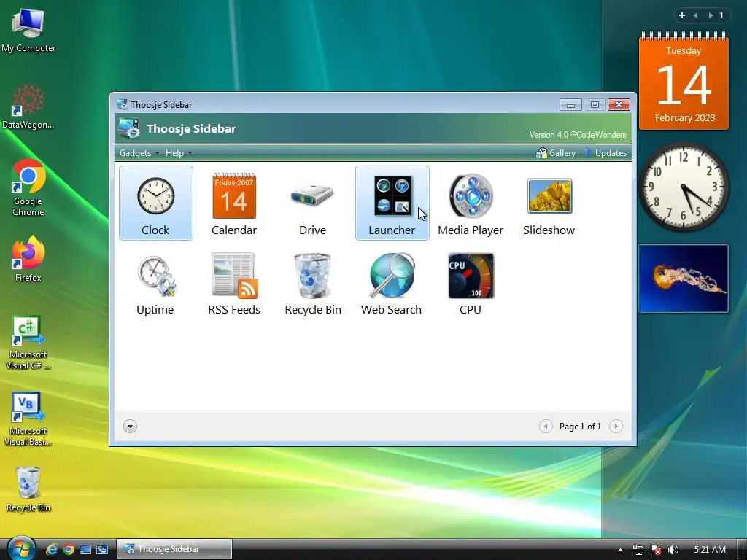This screenshot has width=747, height=560.
Task: Go to previous gallery page
Action: pyautogui.click(x=546, y=426)
